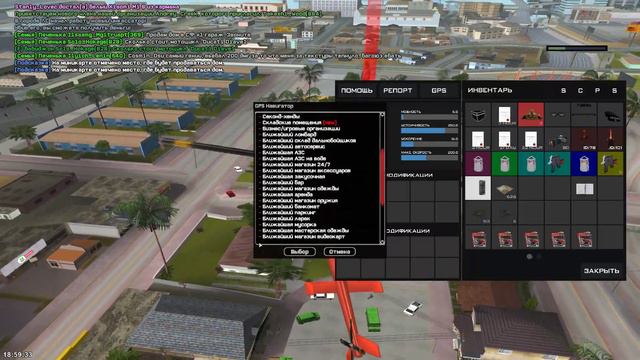Screen dimensions: 640x360
Task: Select 'Бизнес/игровые организации' entry
Action: tap(301, 129)
